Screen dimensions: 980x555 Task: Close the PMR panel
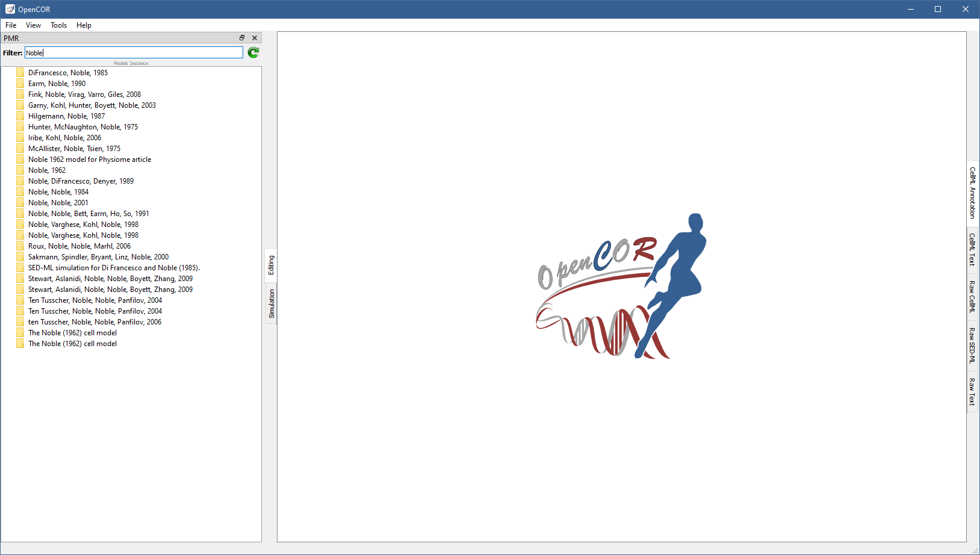[255, 38]
